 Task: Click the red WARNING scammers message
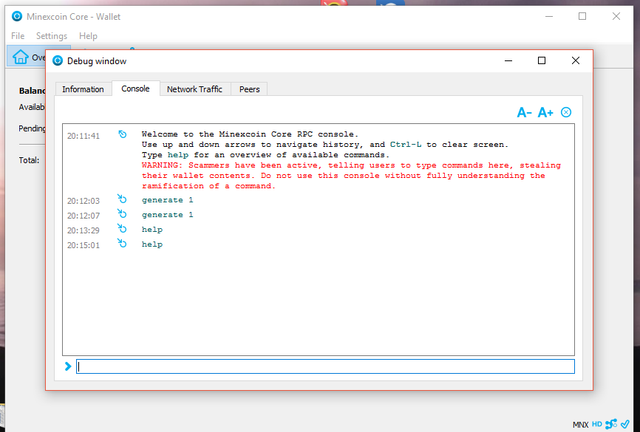click(x=351, y=176)
